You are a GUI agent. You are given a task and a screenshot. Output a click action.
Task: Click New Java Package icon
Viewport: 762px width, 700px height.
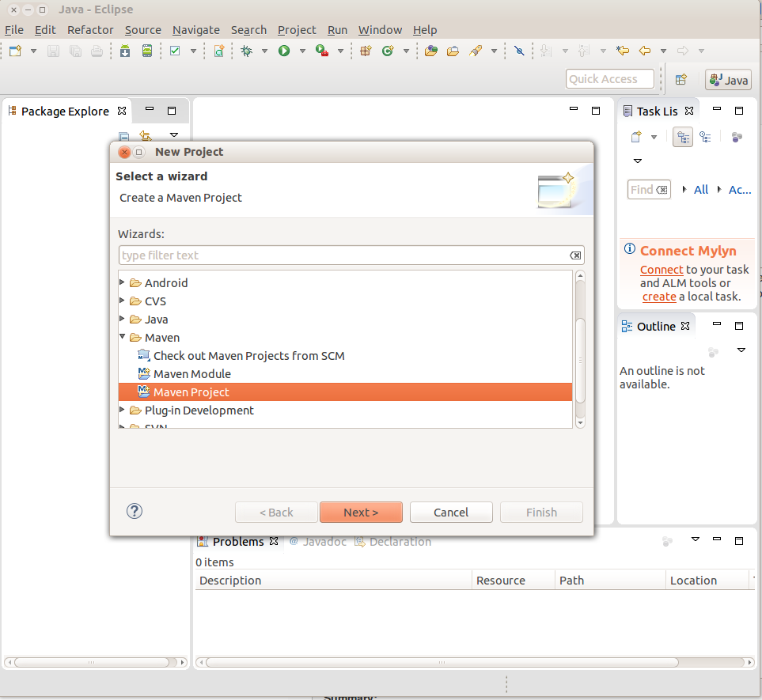(366, 51)
